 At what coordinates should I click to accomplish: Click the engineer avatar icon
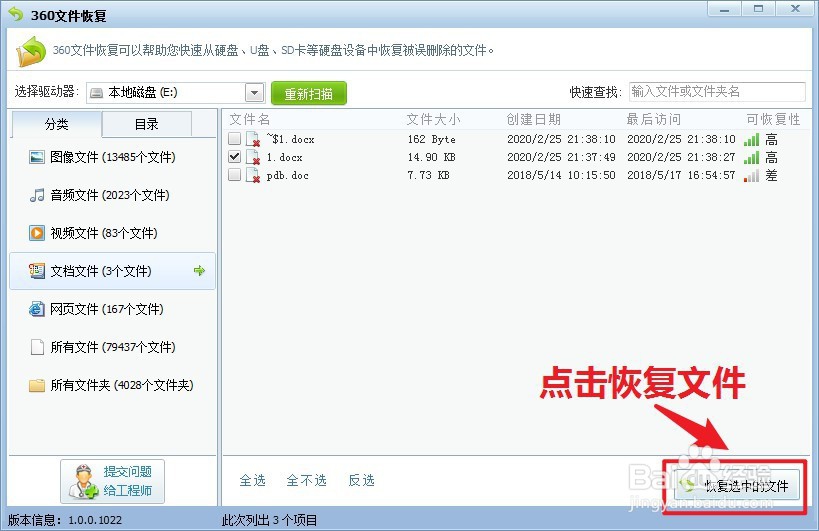(x=83, y=481)
